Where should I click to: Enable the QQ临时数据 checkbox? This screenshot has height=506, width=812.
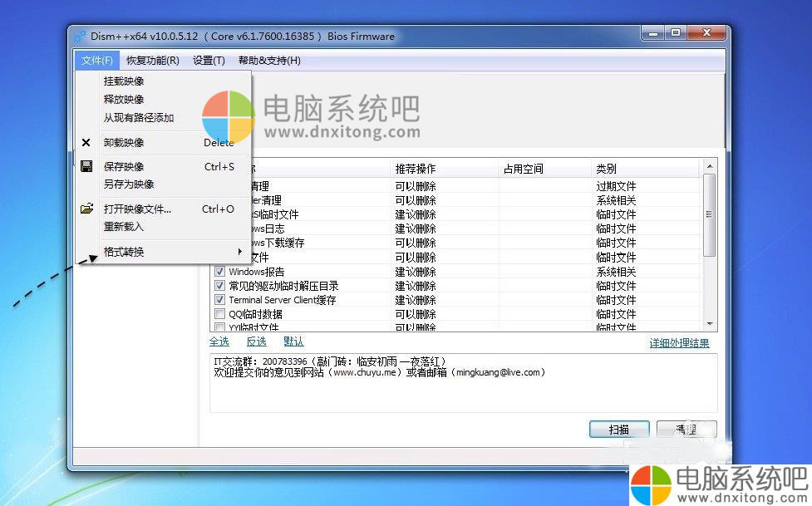coord(219,314)
